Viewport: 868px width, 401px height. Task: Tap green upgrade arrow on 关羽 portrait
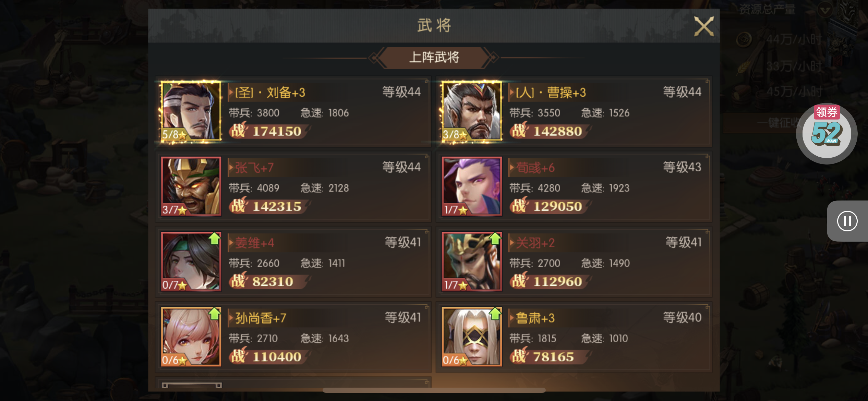pyautogui.click(x=495, y=238)
